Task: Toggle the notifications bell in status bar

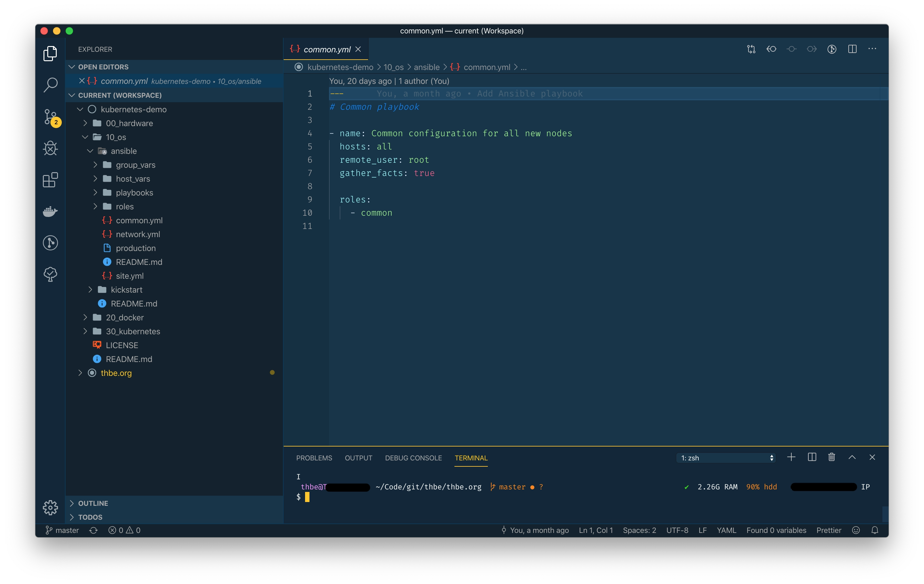Action: [875, 530]
